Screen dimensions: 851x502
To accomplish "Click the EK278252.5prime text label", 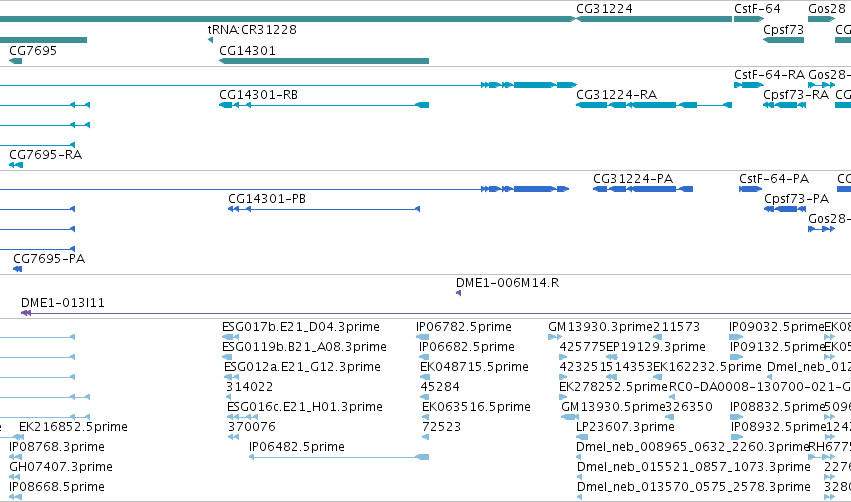I will 613,387.
